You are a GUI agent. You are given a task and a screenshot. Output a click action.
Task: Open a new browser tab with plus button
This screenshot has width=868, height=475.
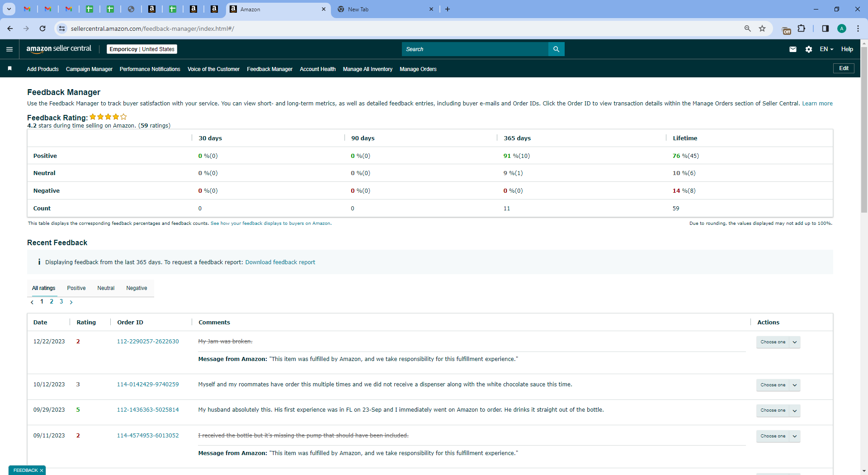(448, 9)
